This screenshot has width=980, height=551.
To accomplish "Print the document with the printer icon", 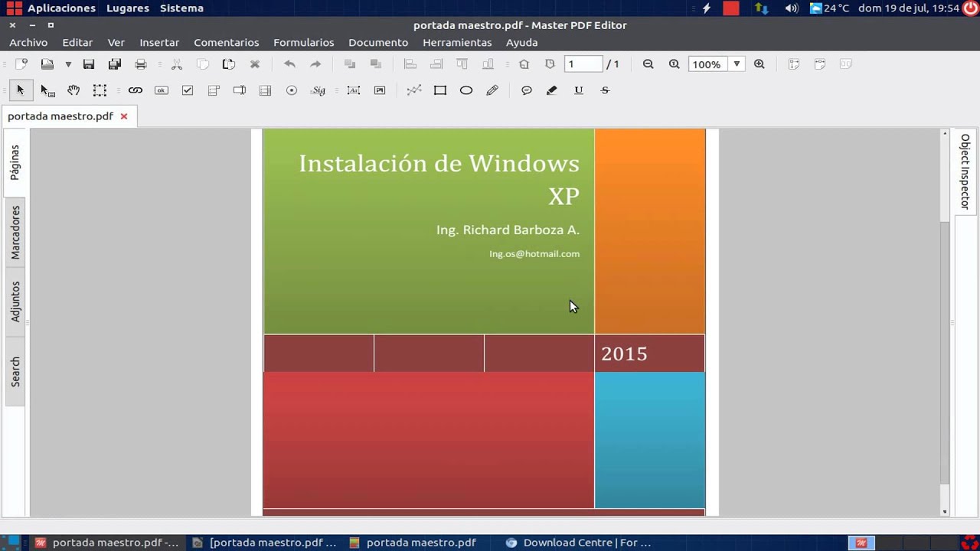I will tap(141, 64).
